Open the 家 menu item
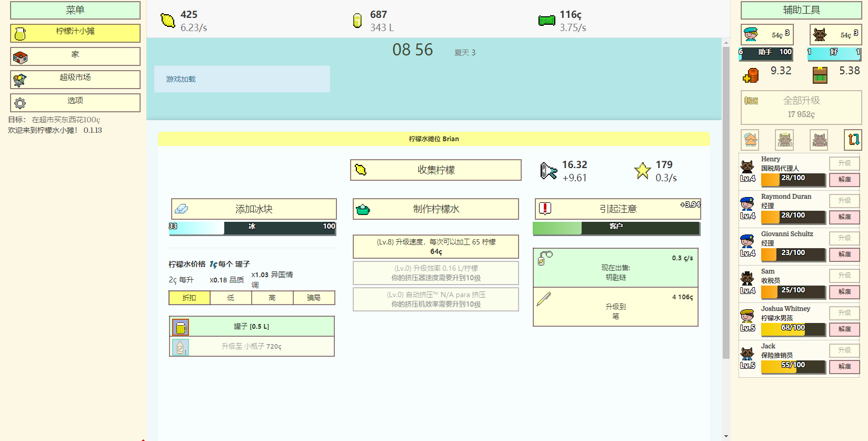Image resolution: width=868 pixels, height=441 pixels. [x=75, y=56]
